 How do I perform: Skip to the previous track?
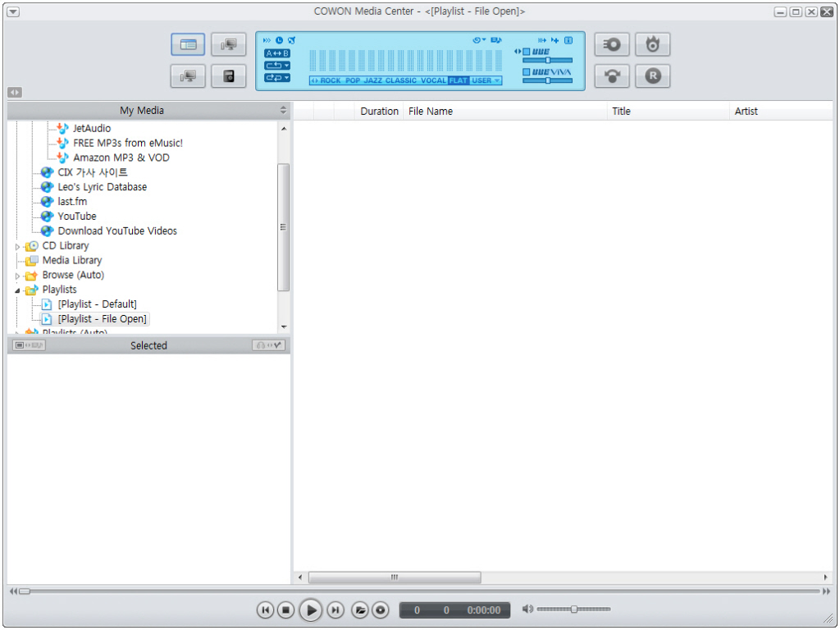265,609
